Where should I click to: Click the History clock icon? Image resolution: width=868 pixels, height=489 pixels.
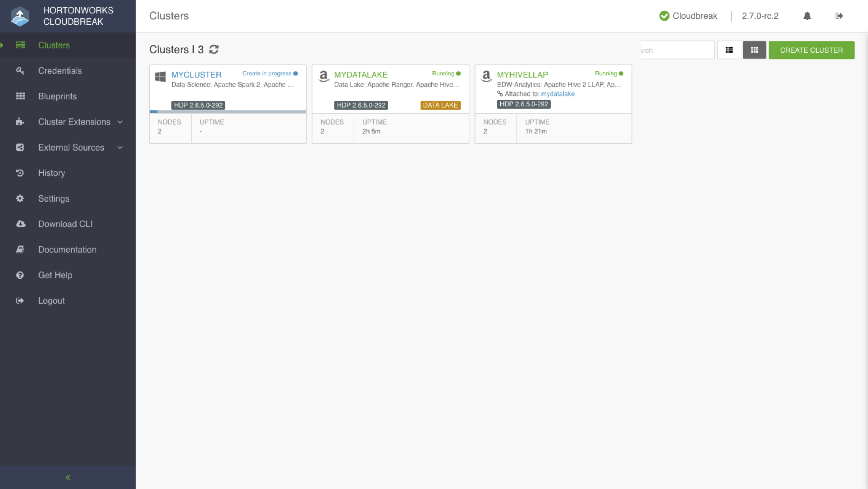point(20,173)
